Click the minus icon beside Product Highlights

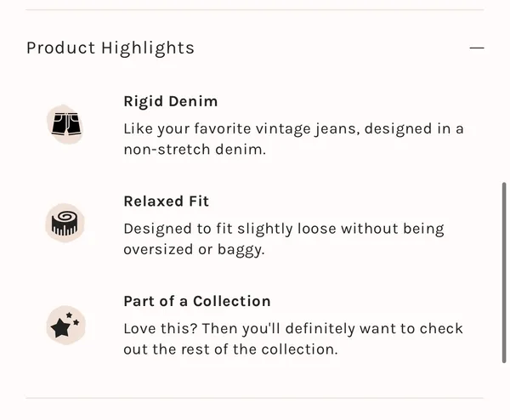[477, 48]
